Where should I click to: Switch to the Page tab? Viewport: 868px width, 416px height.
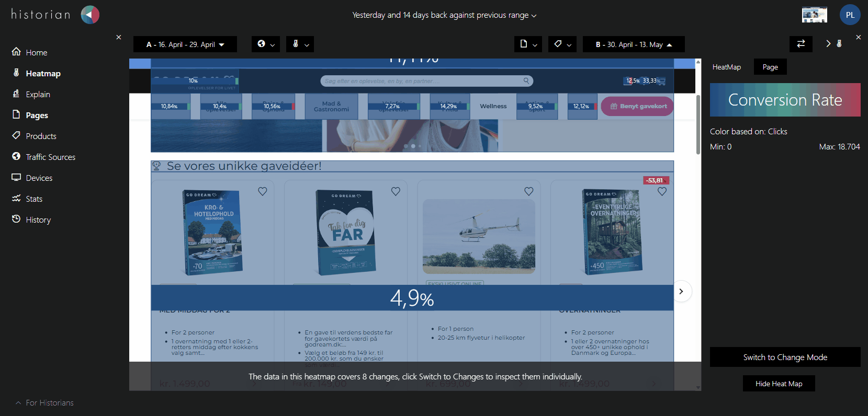770,67
